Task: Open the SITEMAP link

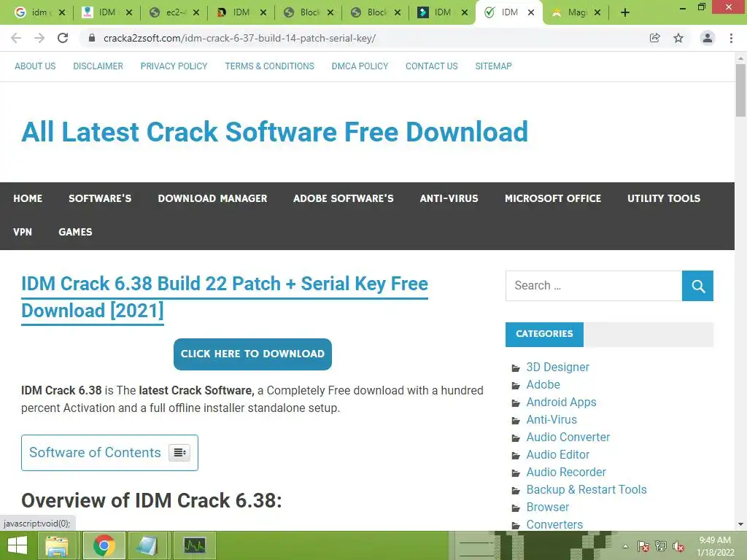Action: click(494, 66)
